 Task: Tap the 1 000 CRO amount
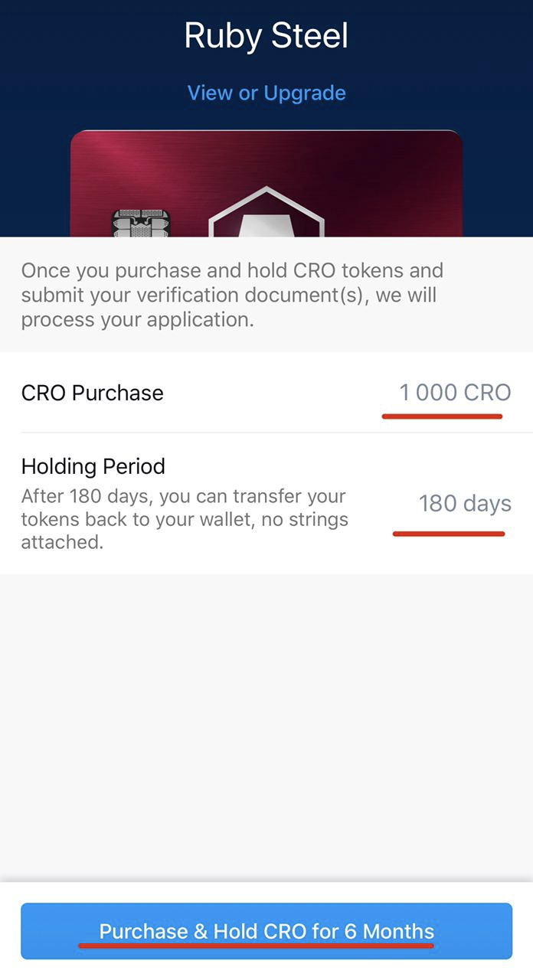coord(455,393)
